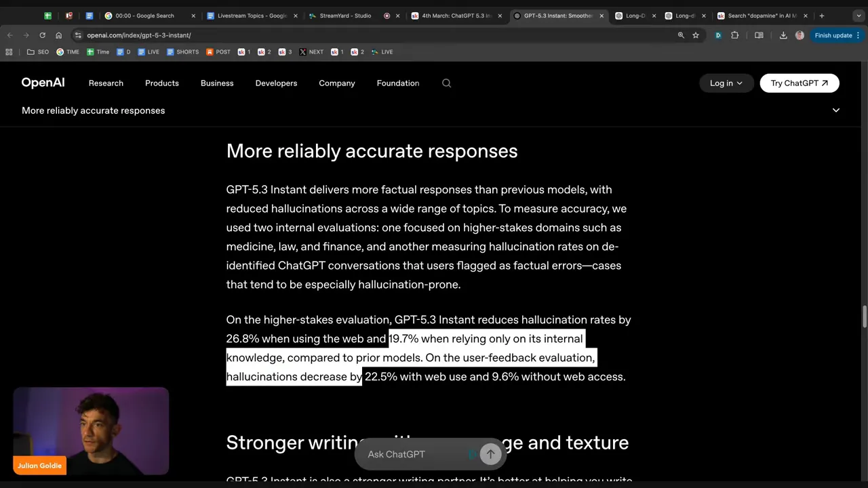The image size is (868, 488).
Task: Open a new browser tab with plus icon
Action: click(x=821, y=16)
